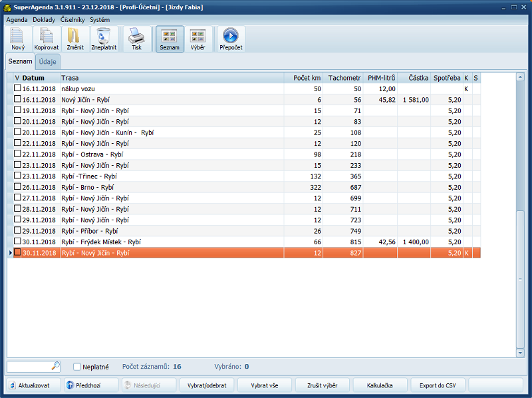
Task: Open Výběr selection toolbar icon
Action: click(x=198, y=39)
